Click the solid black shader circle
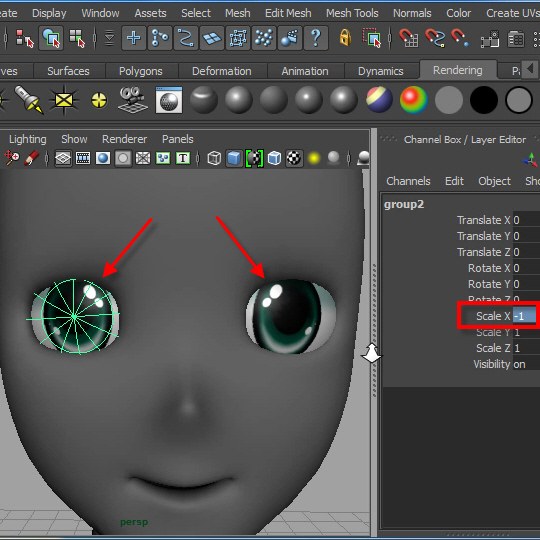The width and height of the screenshot is (540, 540). (x=484, y=100)
